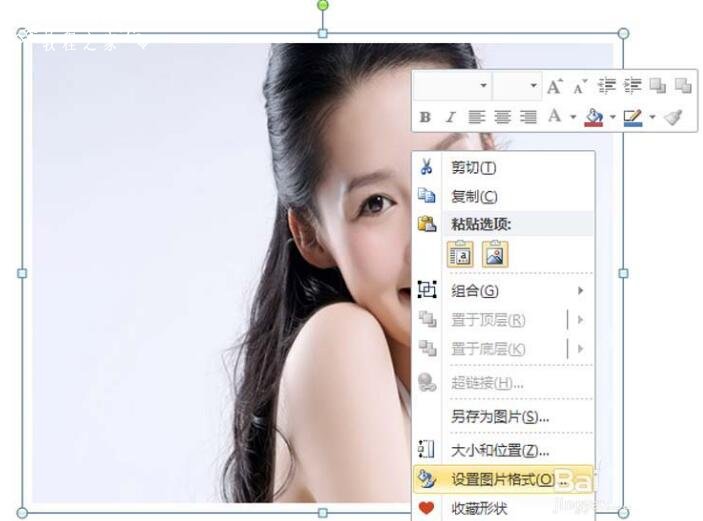The width and height of the screenshot is (703, 521).
Task: Click the size and position icon
Action: tap(426, 449)
